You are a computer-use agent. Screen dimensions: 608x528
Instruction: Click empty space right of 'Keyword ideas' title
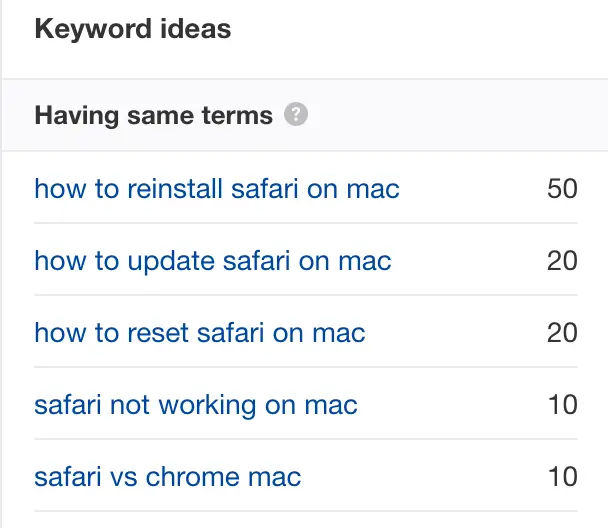click(420, 29)
